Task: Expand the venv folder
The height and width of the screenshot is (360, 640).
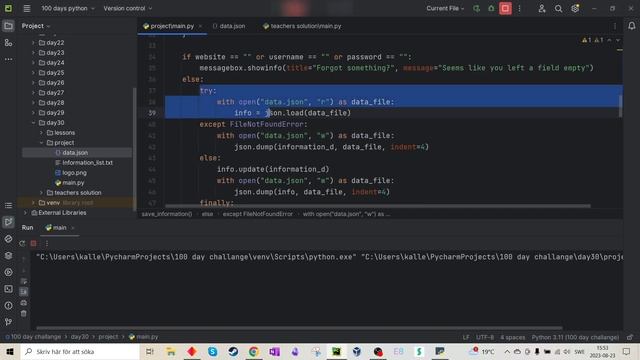Action: click(x=33, y=202)
